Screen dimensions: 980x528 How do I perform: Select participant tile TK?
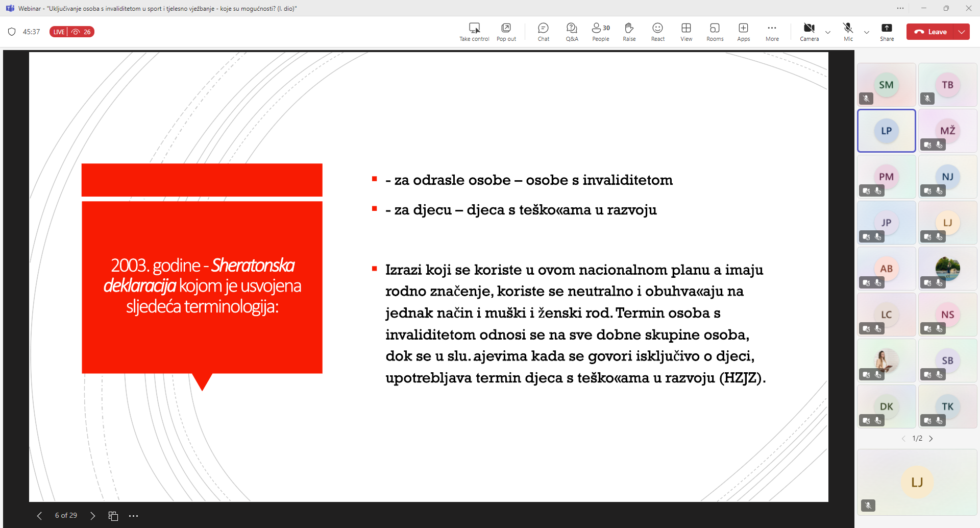[x=948, y=406]
